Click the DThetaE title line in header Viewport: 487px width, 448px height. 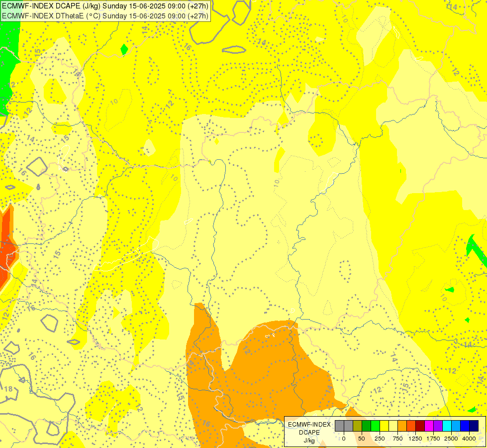point(104,16)
